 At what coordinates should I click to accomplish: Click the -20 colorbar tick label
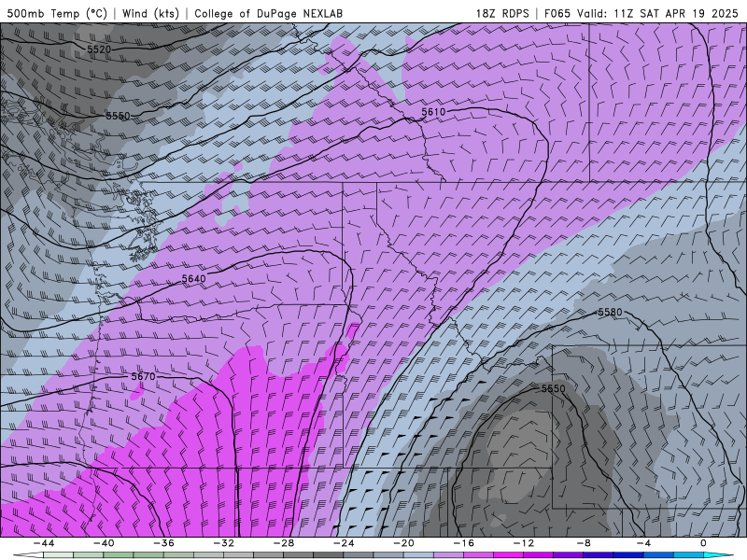click(x=403, y=543)
